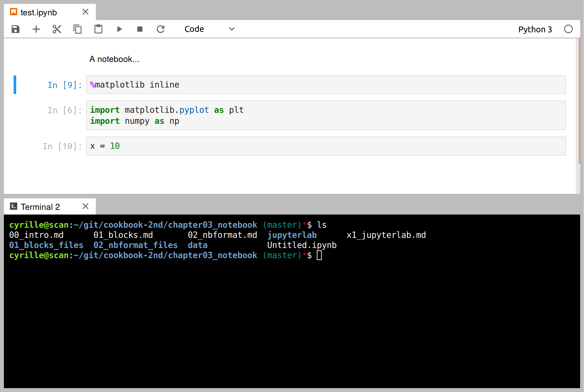The width and height of the screenshot is (584, 392).
Task: Switch to the Terminal 2 tab
Action: 41,207
